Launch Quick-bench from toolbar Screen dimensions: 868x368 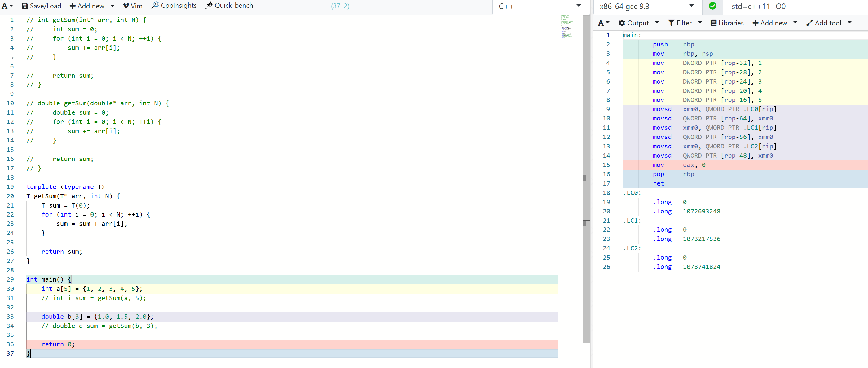tap(229, 6)
